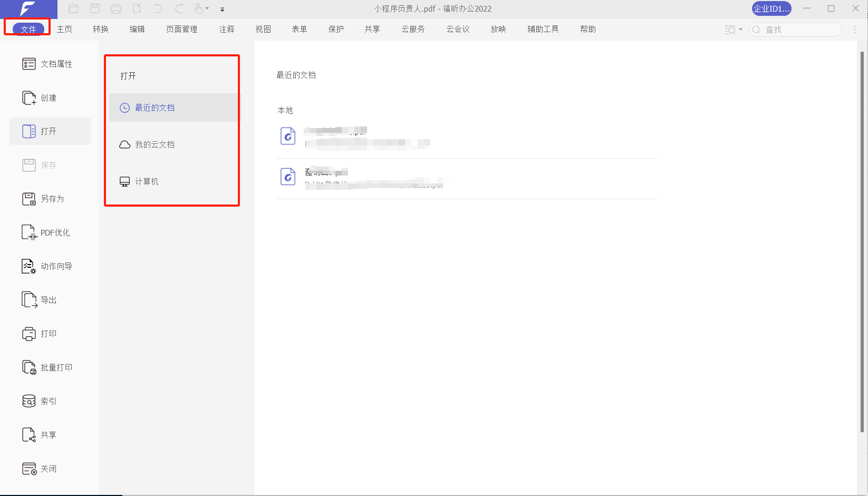Select 计算机 option

click(174, 181)
